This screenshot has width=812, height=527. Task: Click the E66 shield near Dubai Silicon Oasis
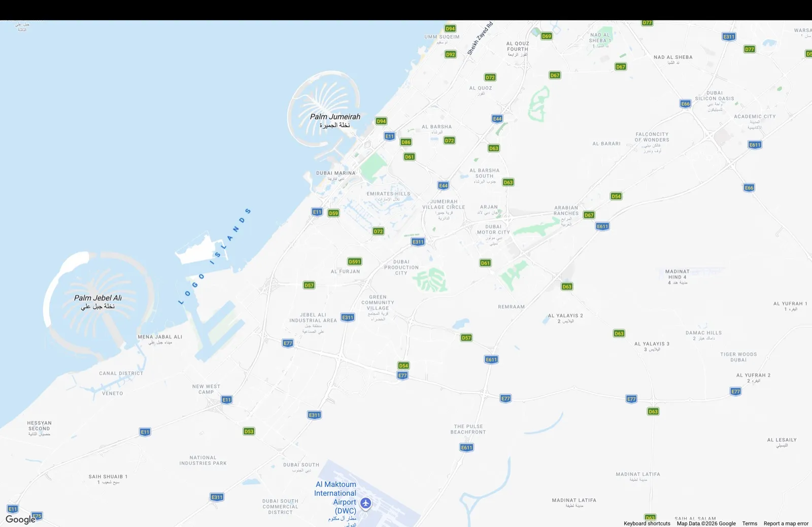(686, 103)
